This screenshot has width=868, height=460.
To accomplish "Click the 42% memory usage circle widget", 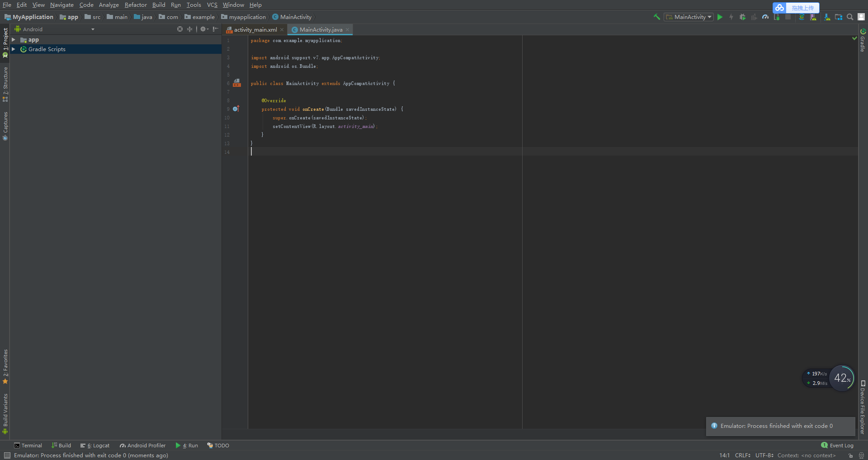I will pos(842,378).
